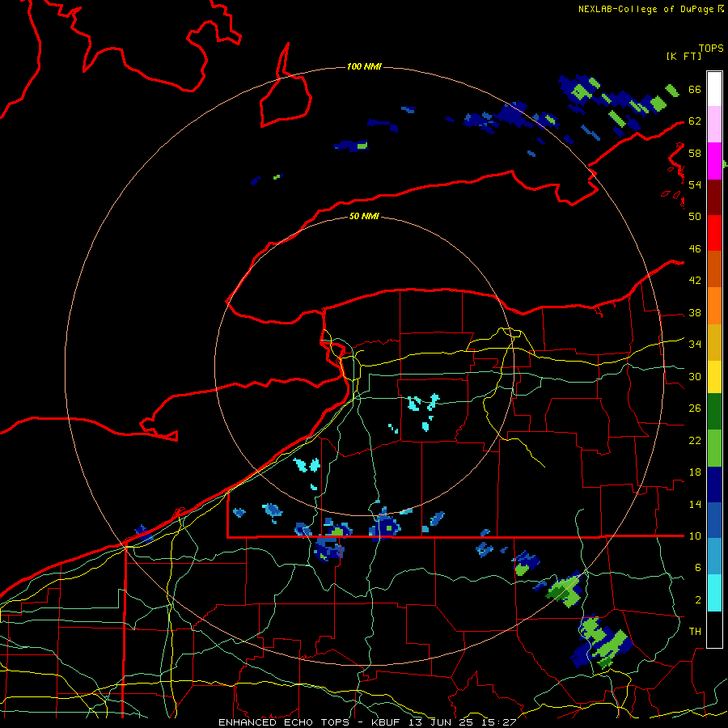Screen dimensions: 728x728
Task: Click the 18 legend value
Action: [x=695, y=472]
